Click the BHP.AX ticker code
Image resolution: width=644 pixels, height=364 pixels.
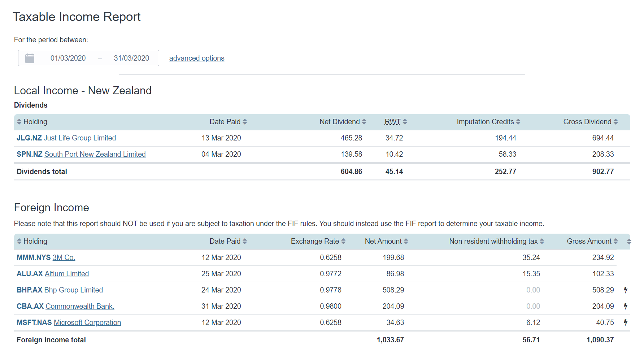30,290
